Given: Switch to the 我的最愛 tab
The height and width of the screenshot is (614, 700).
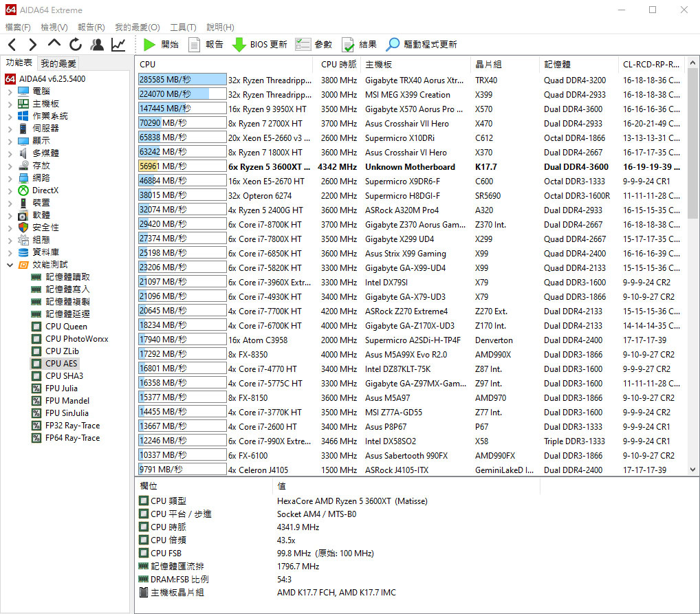Looking at the screenshot, I should point(58,63).
